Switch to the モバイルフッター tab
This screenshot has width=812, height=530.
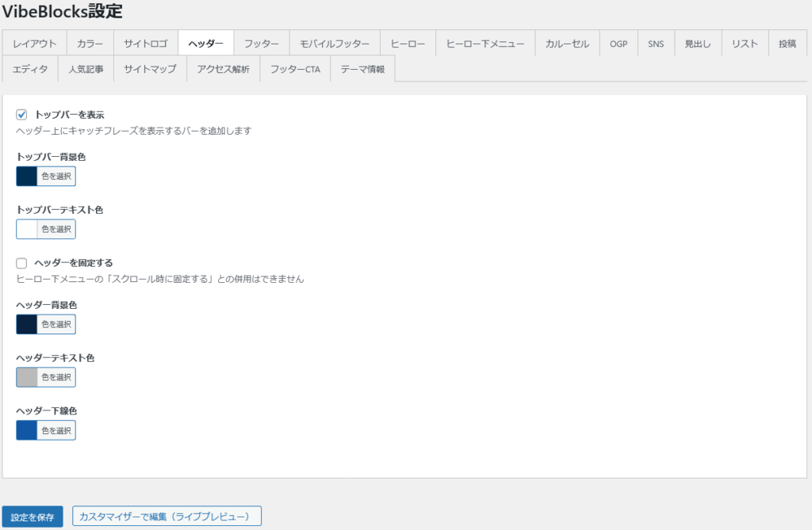pos(335,44)
